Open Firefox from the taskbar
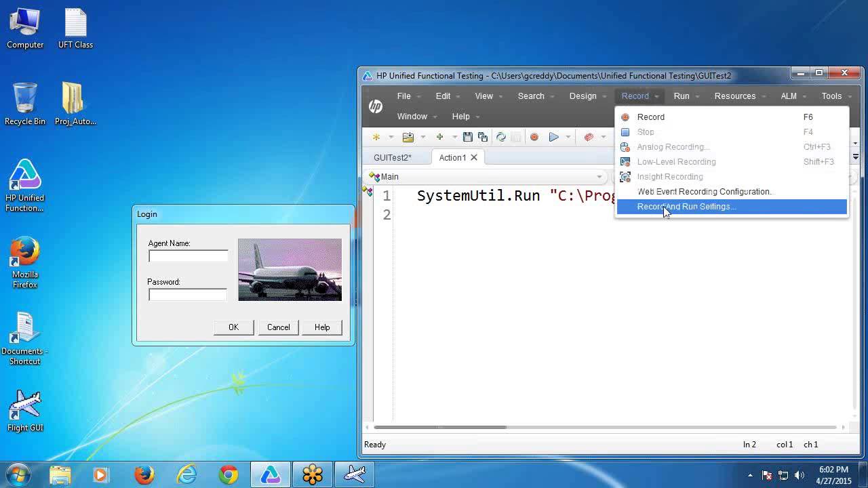 (x=144, y=474)
